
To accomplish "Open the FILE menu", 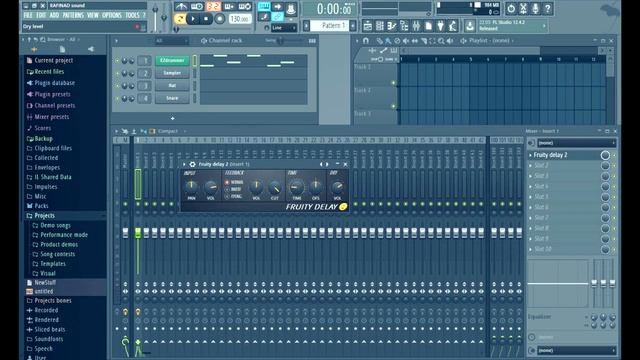I will (28, 16).
